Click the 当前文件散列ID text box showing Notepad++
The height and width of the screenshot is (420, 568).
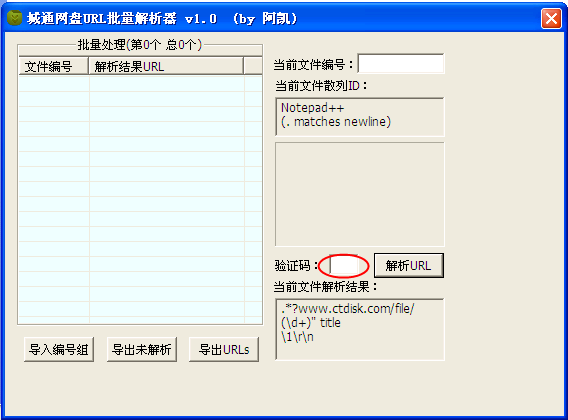pos(360,117)
